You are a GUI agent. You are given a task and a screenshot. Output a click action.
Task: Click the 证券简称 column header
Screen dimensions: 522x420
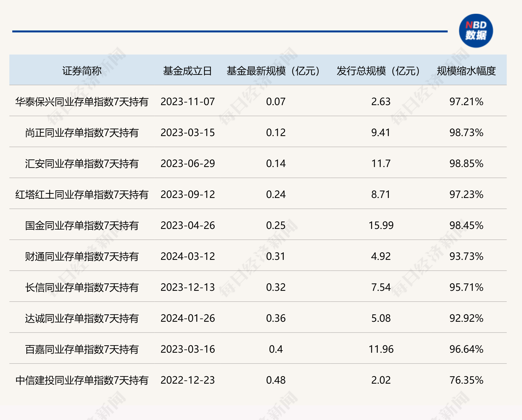tap(82, 71)
